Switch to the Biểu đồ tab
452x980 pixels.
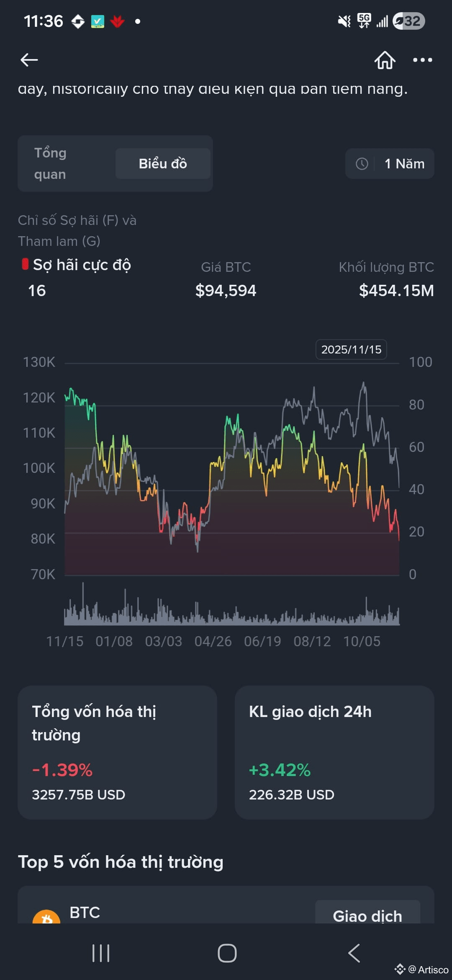coord(163,163)
